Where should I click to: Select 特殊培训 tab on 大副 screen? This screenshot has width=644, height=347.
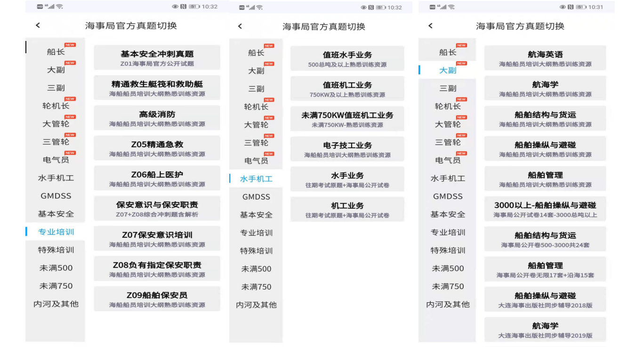[448, 250]
